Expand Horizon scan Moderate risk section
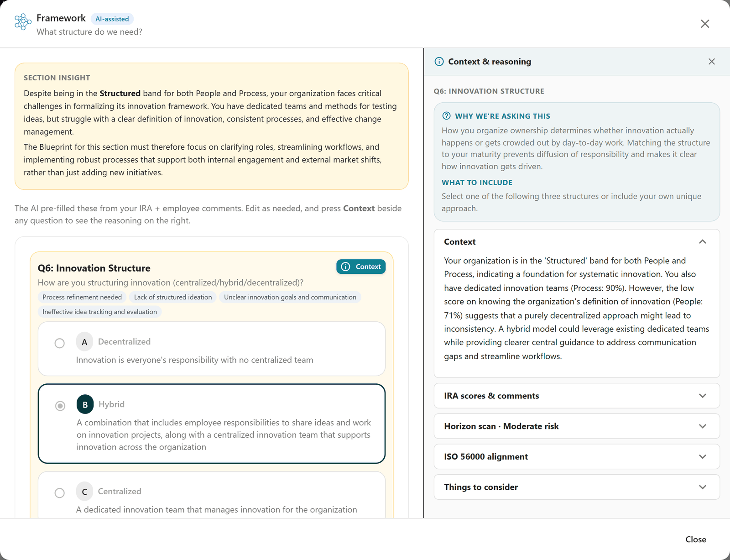 (577, 426)
